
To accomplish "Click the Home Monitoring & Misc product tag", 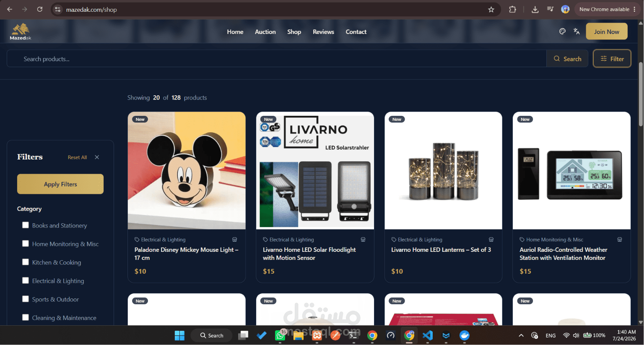I will [x=551, y=240].
